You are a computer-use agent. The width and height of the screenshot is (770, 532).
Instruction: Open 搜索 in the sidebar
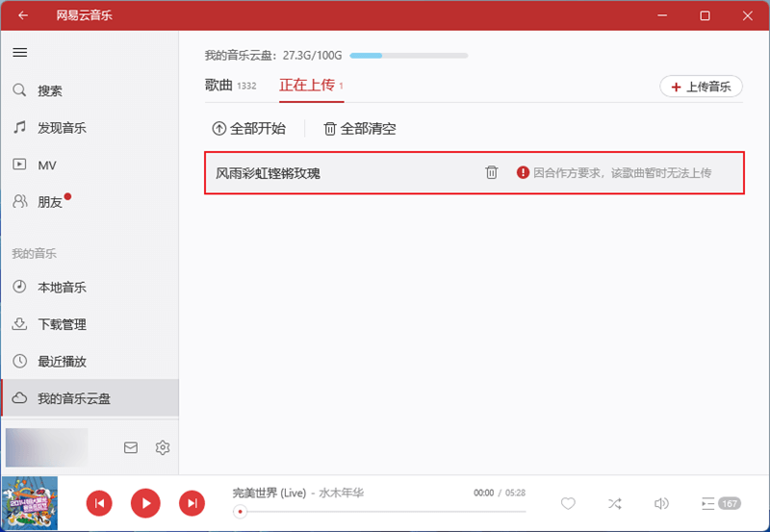(90, 90)
